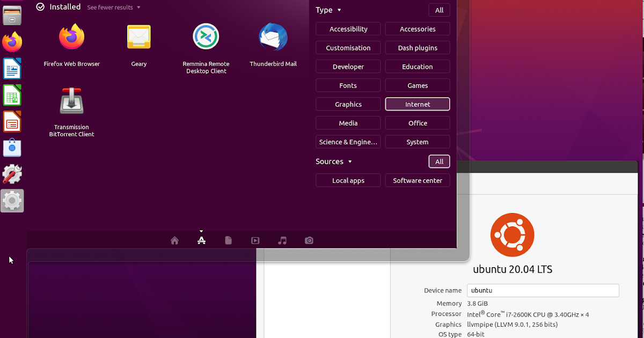The width and height of the screenshot is (644, 338).
Task: Open System Tools wrench icon in launcher
Action: tap(12, 174)
